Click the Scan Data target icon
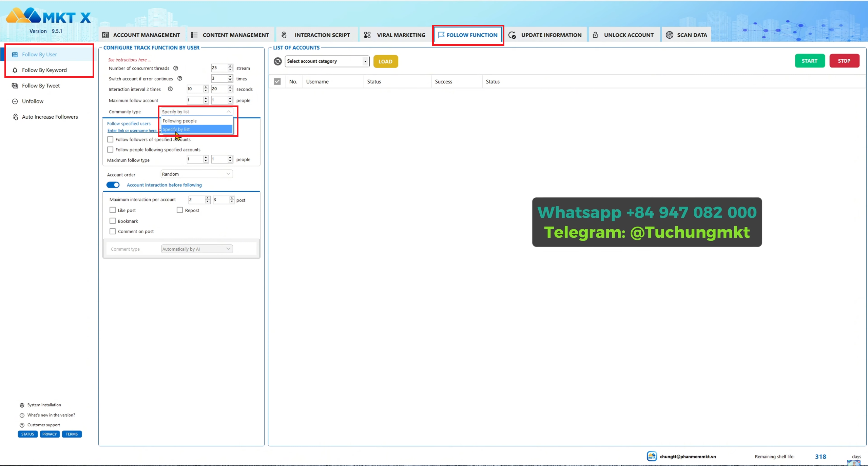The image size is (868, 466). (x=669, y=35)
